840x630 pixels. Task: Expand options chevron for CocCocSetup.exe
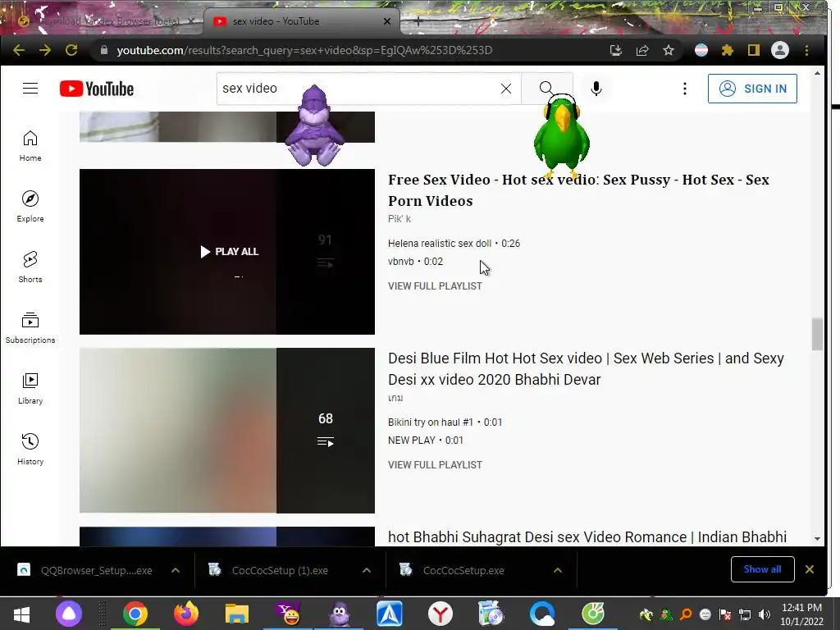click(558, 571)
